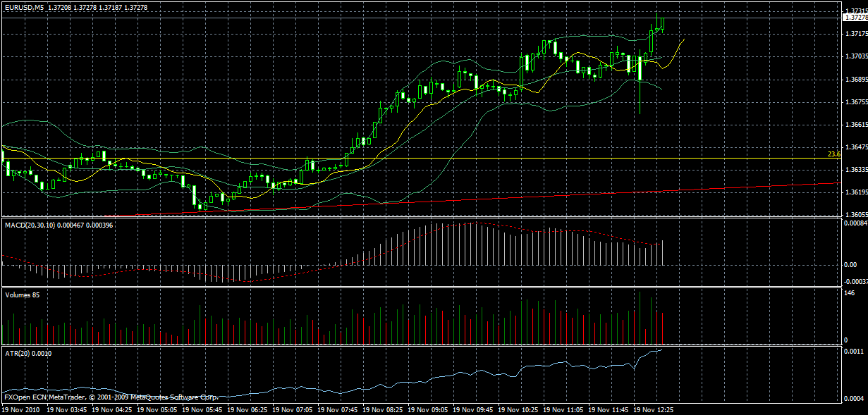Click the 1.37035 price scale label
The width and height of the screenshot is (868, 415).
click(855, 56)
